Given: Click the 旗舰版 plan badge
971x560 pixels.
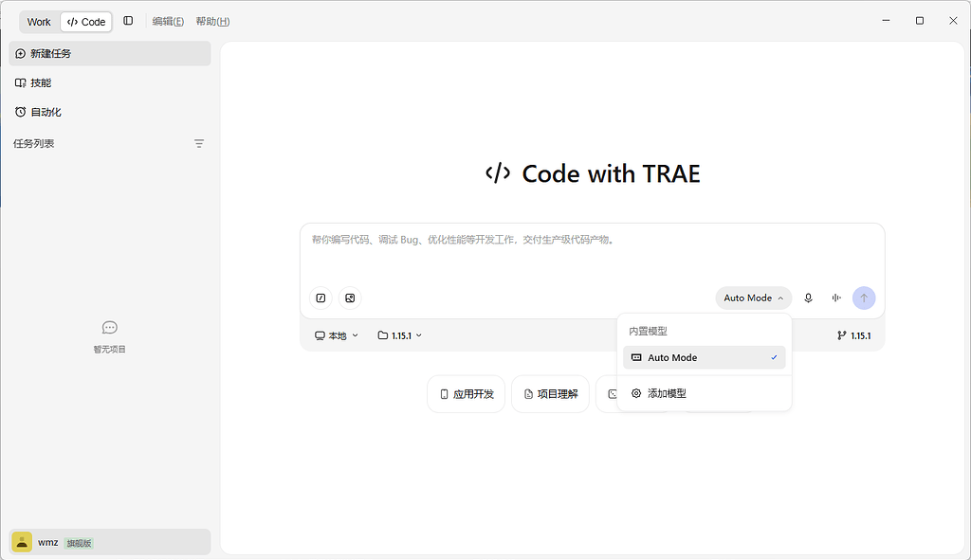Looking at the screenshot, I should [x=79, y=543].
